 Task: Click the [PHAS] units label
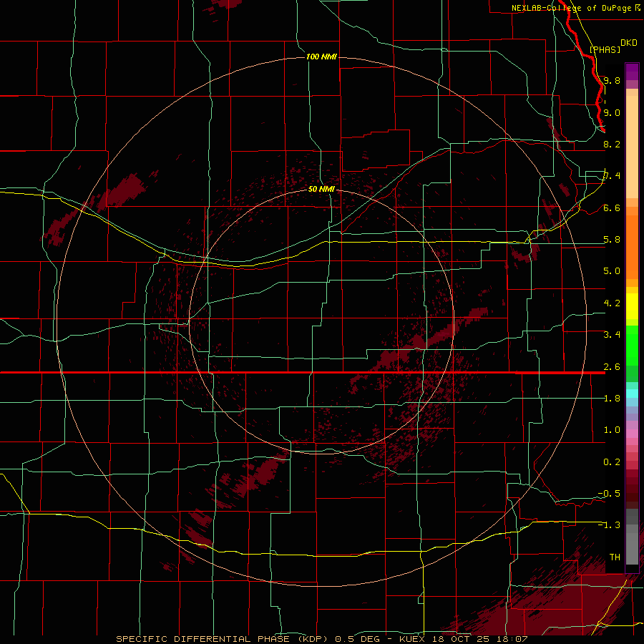click(605, 49)
